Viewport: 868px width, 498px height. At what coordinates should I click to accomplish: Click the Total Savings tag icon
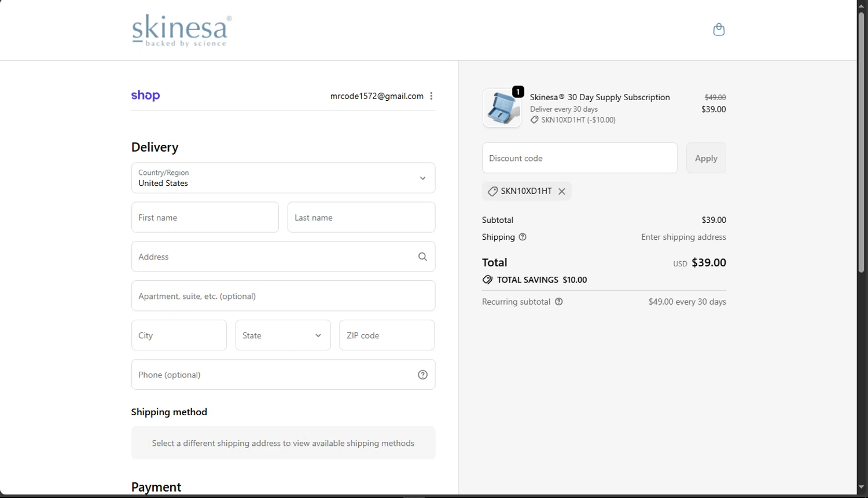click(x=487, y=280)
